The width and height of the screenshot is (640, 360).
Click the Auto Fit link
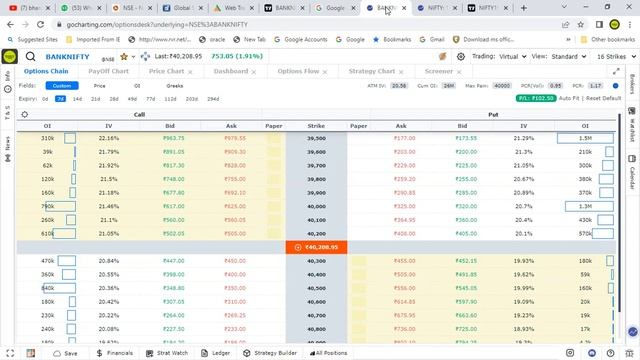pos(569,98)
